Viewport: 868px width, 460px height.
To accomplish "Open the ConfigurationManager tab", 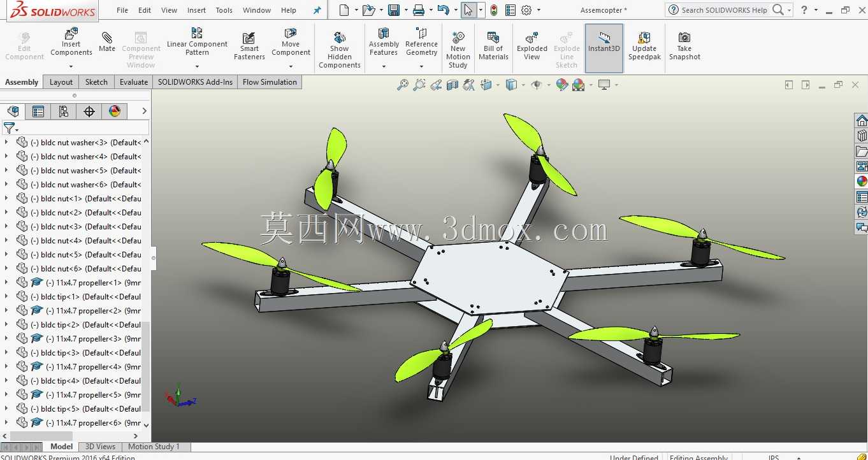I will coord(64,111).
